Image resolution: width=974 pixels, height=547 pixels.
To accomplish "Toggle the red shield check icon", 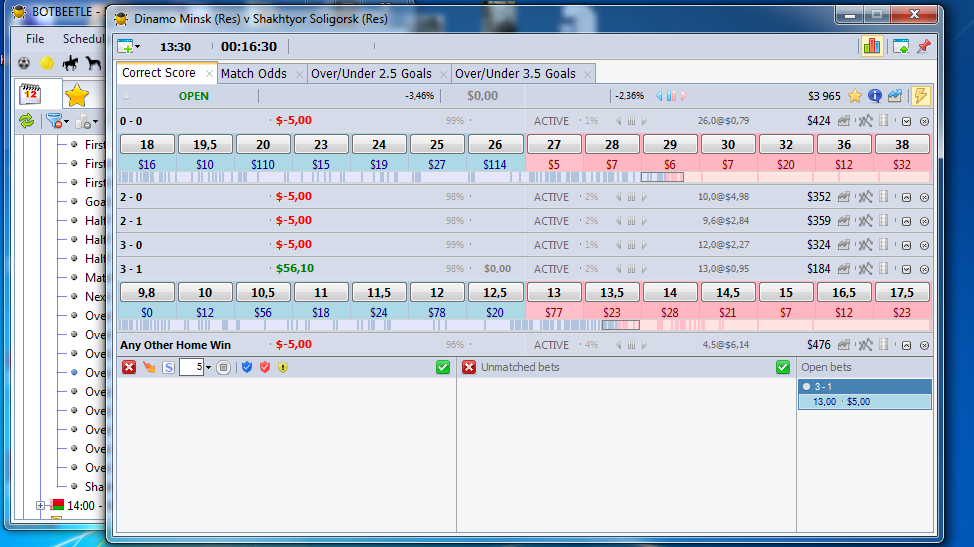I will pyautogui.click(x=265, y=367).
